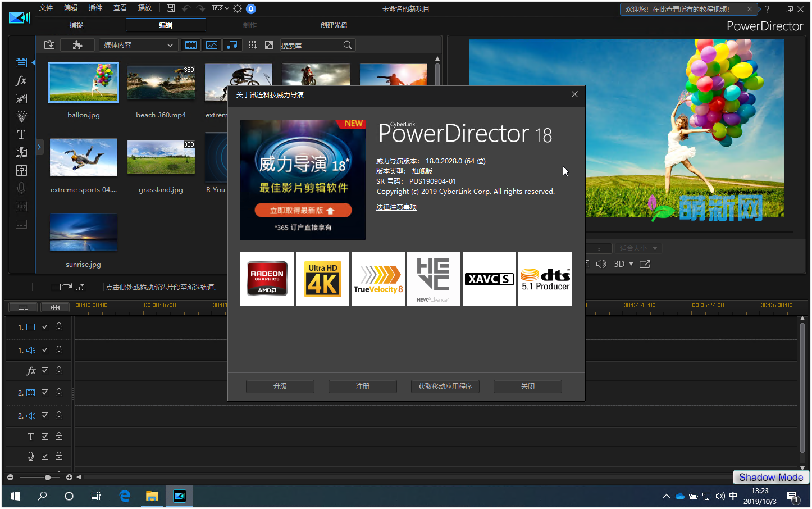Click 关闭 button in About dialog

pyautogui.click(x=528, y=387)
